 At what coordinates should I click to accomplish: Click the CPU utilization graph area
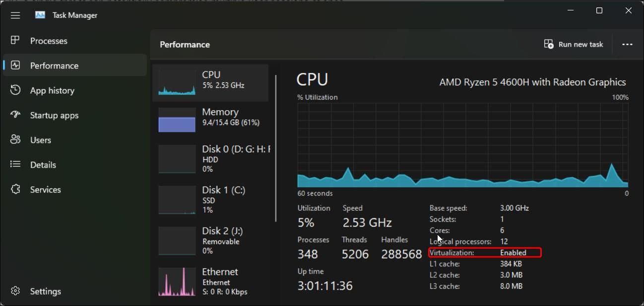[x=462, y=144]
